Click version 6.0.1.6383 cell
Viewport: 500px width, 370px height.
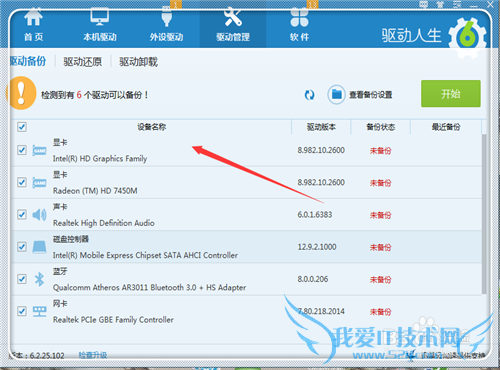pyautogui.click(x=315, y=215)
